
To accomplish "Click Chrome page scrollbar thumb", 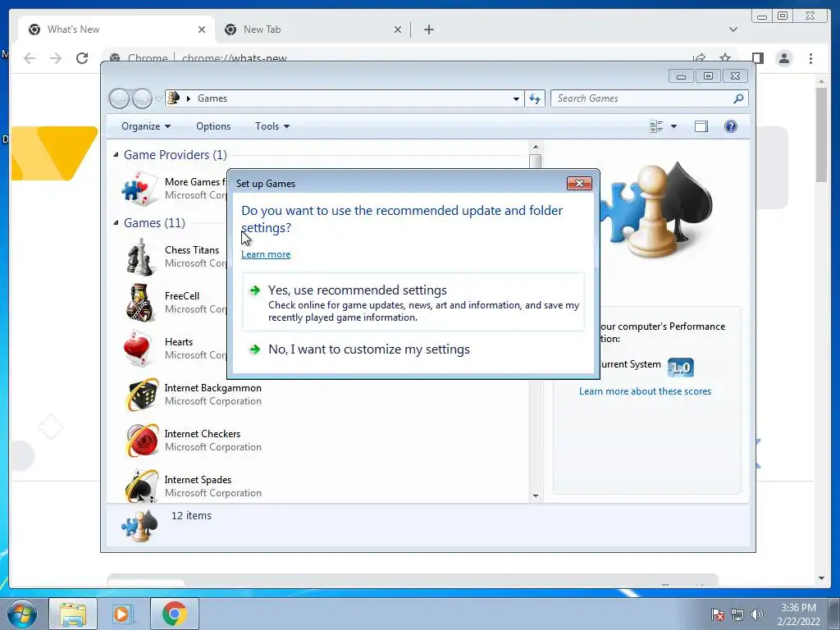I will pos(820,134).
